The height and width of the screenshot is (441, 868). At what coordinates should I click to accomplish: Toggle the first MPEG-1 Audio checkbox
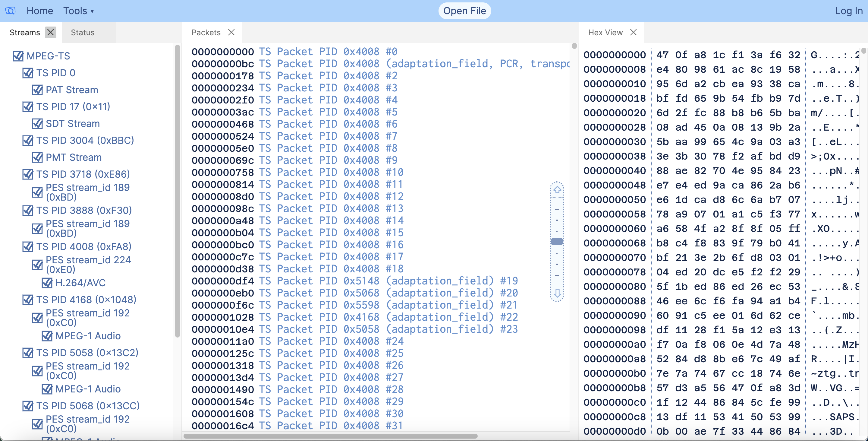pyautogui.click(x=47, y=336)
